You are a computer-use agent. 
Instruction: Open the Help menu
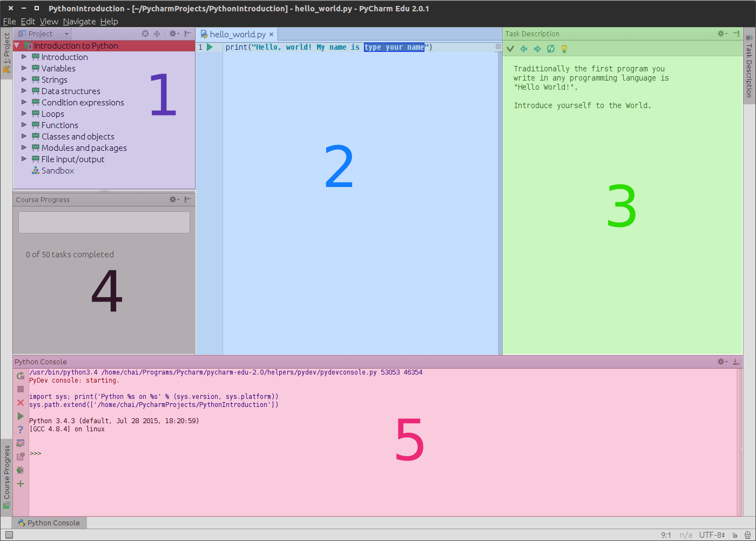click(x=109, y=22)
